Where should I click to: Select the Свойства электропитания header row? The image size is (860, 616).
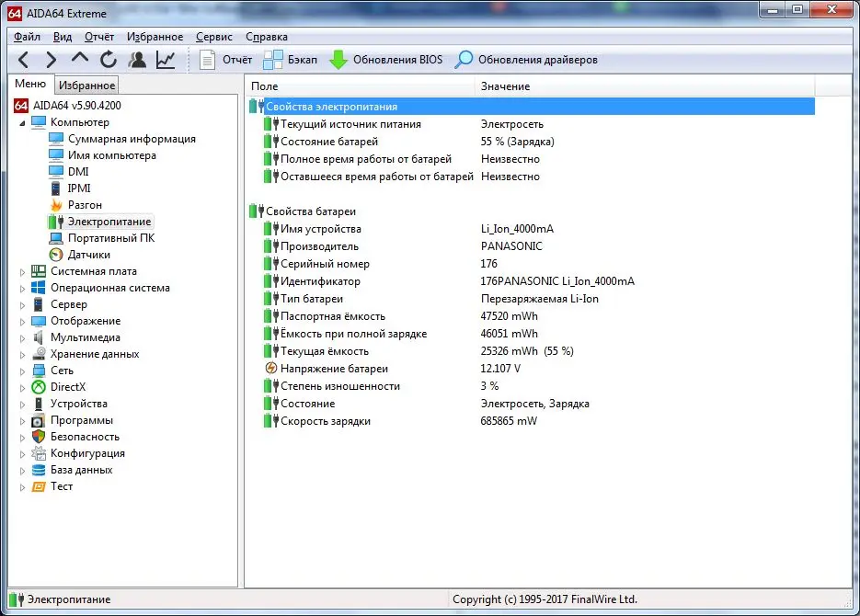[x=531, y=107]
